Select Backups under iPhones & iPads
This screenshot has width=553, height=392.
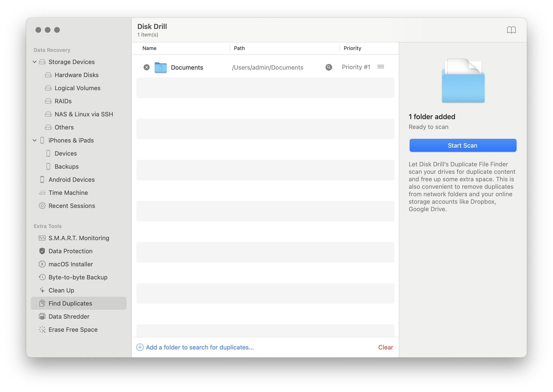67,166
